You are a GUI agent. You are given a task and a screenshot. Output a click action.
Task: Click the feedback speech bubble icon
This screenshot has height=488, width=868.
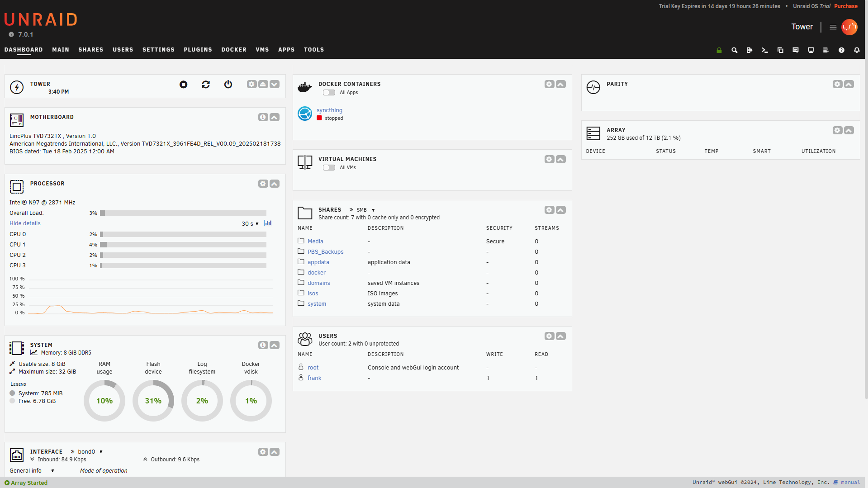[x=796, y=50]
